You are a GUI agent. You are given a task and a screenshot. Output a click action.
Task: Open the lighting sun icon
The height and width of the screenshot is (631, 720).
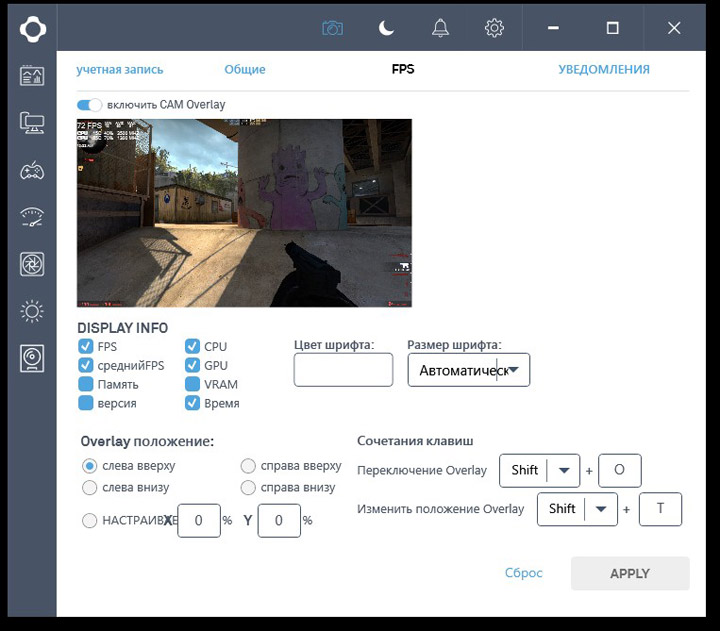point(32,311)
